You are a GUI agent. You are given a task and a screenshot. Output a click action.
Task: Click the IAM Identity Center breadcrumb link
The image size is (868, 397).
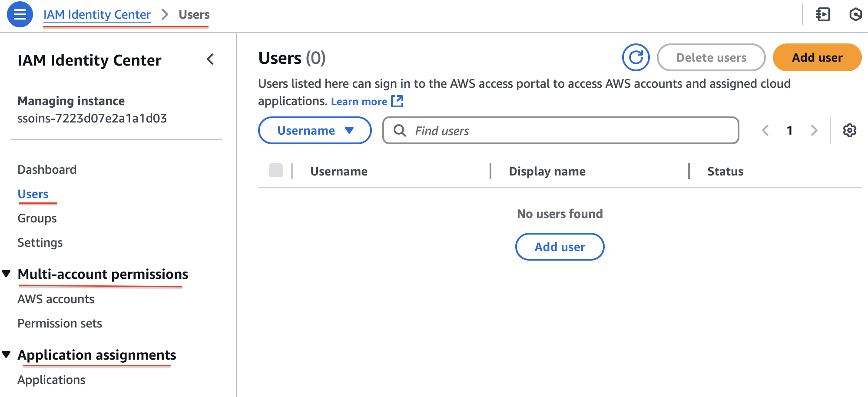[97, 14]
